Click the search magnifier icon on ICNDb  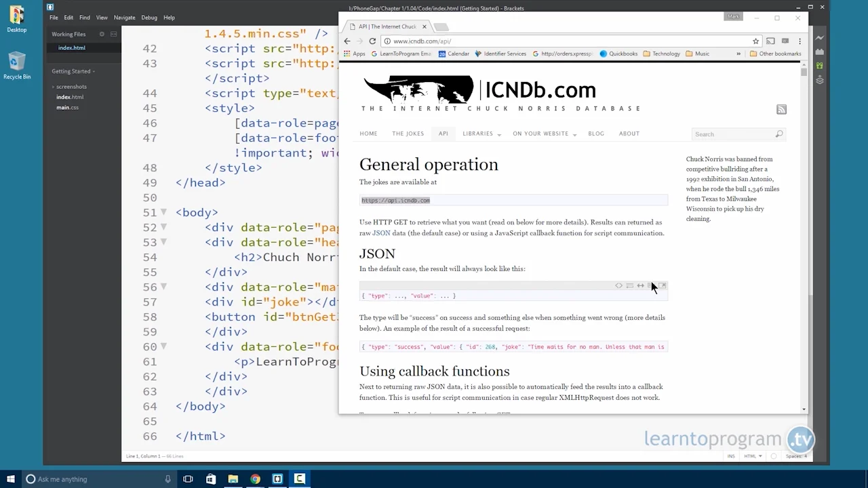pos(779,134)
